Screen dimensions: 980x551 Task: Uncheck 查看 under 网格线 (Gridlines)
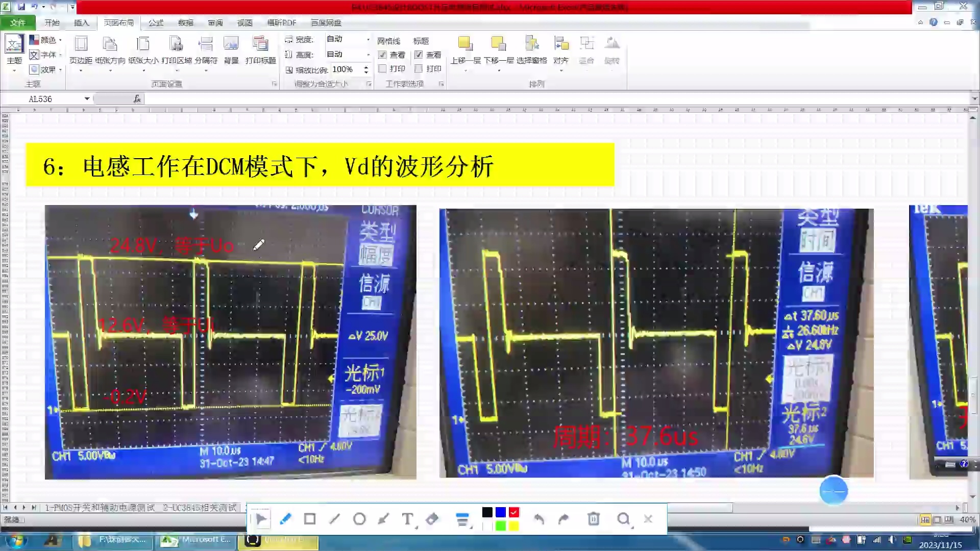coord(383,55)
